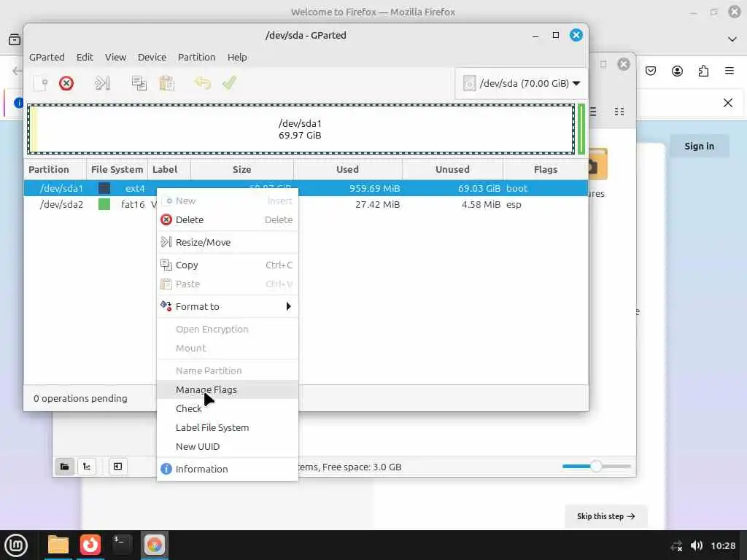The width and height of the screenshot is (747, 560).
Task: Close the Firefox notification bar
Action: (727, 103)
